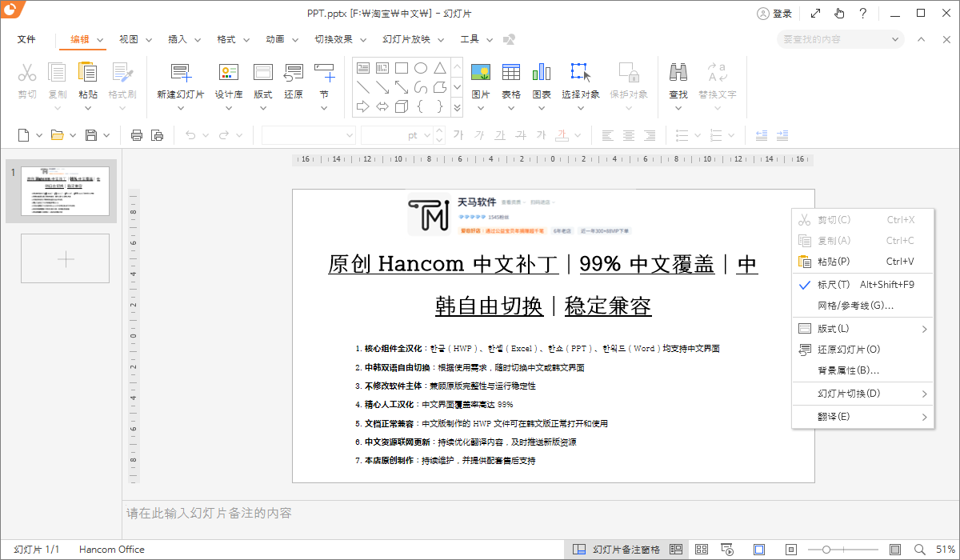
Task: Insert a picture with 图片 icon
Action: click(481, 80)
